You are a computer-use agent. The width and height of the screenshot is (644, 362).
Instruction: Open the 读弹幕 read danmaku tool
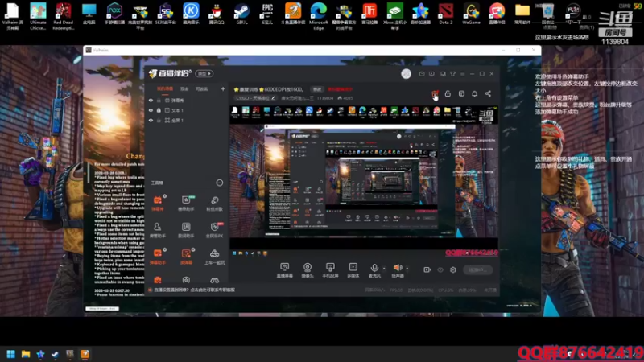(186, 257)
